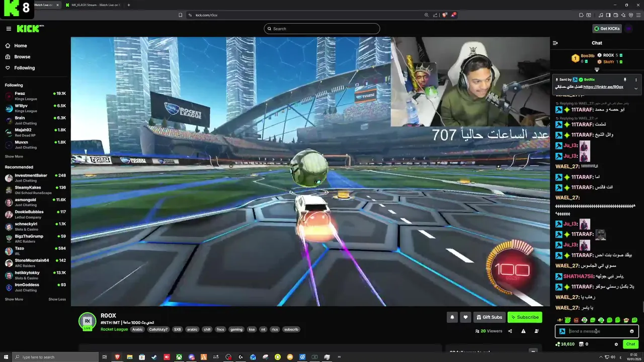Open user profile avatar menu
Image resolution: width=644 pixels, height=362 pixels.
point(629,29)
